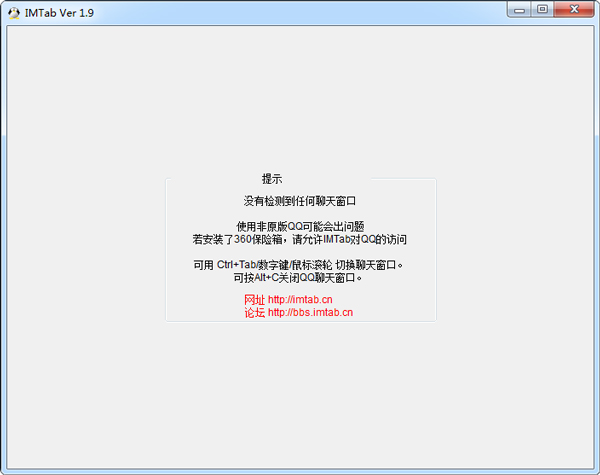Click the text 没有检测到任何聊天窗口
Image resolution: width=600 pixels, height=475 pixels.
[x=300, y=201]
